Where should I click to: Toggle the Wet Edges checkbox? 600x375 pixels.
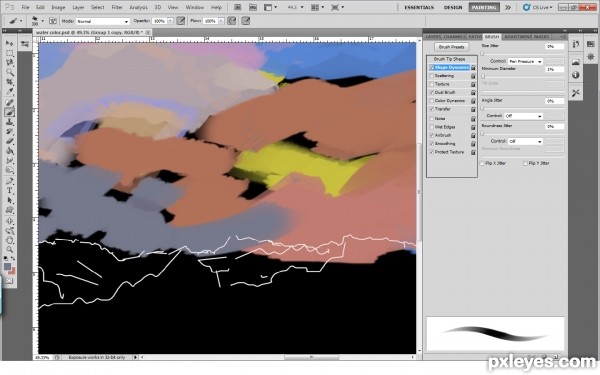point(432,127)
